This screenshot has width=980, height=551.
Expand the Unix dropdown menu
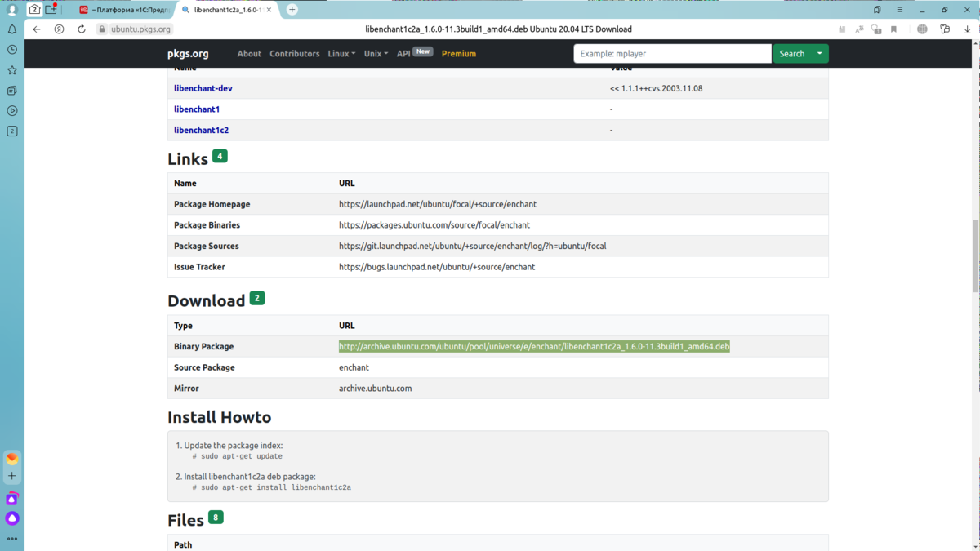click(376, 54)
